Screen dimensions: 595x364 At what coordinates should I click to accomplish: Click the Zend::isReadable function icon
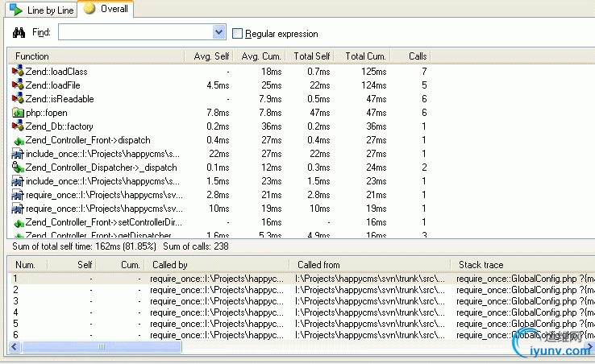click(x=18, y=98)
